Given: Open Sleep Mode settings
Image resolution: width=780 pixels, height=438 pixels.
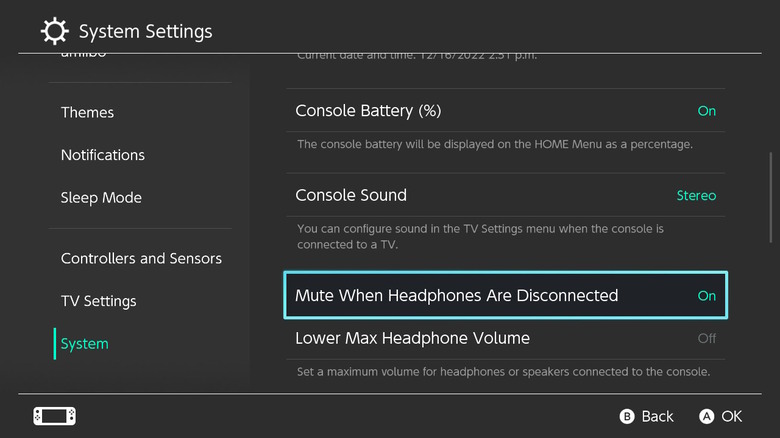Looking at the screenshot, I should click(100, 198).
